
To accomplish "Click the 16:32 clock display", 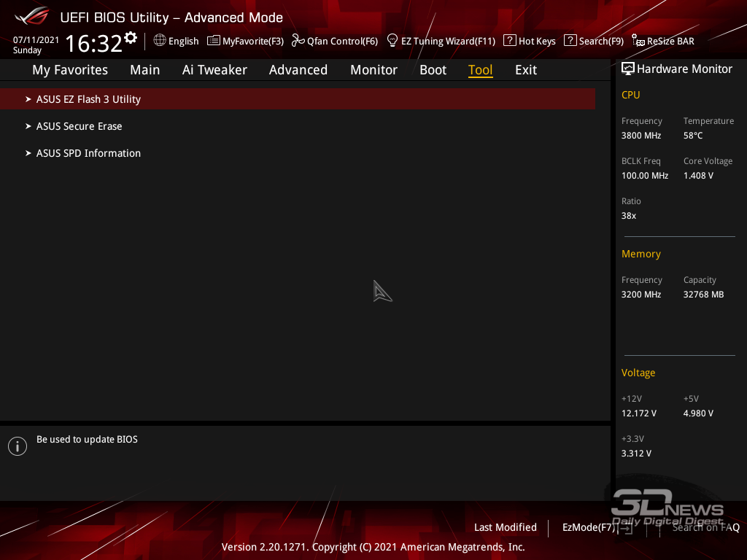I will (x=93, y=43).
